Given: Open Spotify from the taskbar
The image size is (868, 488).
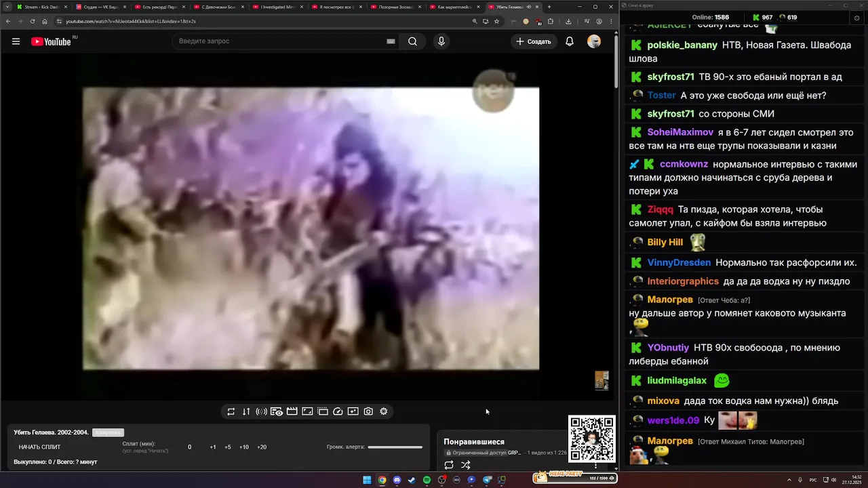Looking at the screenshot, I should pyautogui.click(x=427, y=480).
